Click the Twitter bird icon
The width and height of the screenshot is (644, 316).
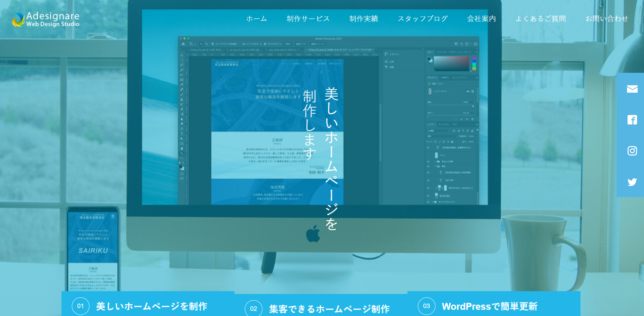[x=632, y=182]
